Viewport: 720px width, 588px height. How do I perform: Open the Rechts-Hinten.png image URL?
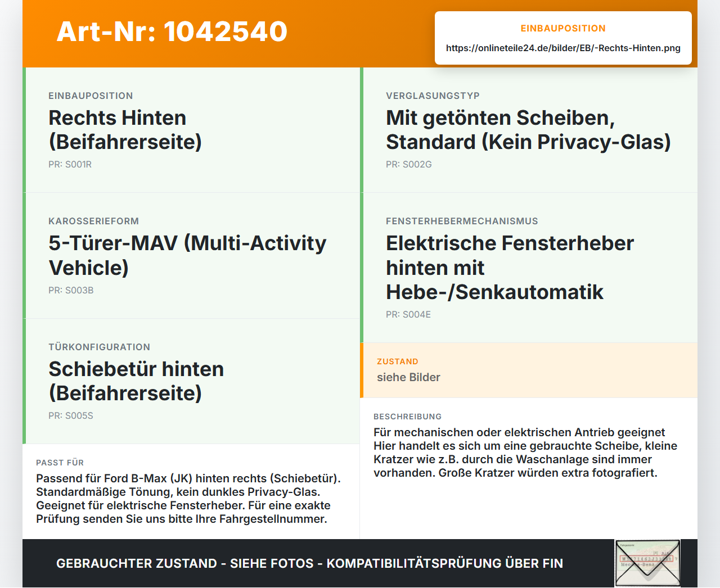point(563,48)
